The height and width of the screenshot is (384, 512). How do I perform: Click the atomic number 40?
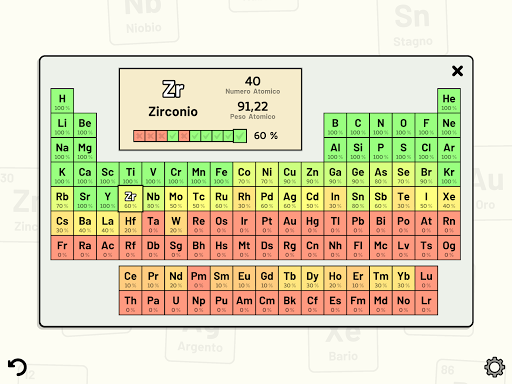click(253, 81)
